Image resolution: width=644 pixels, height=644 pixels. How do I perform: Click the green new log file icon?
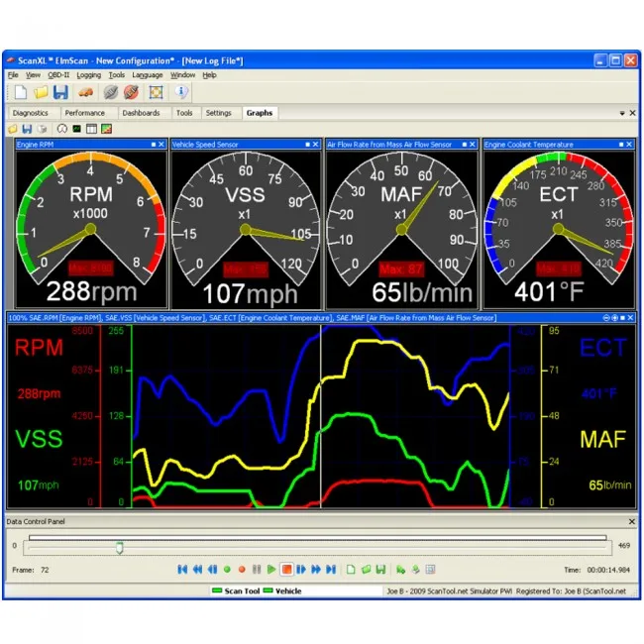point(351,570)
